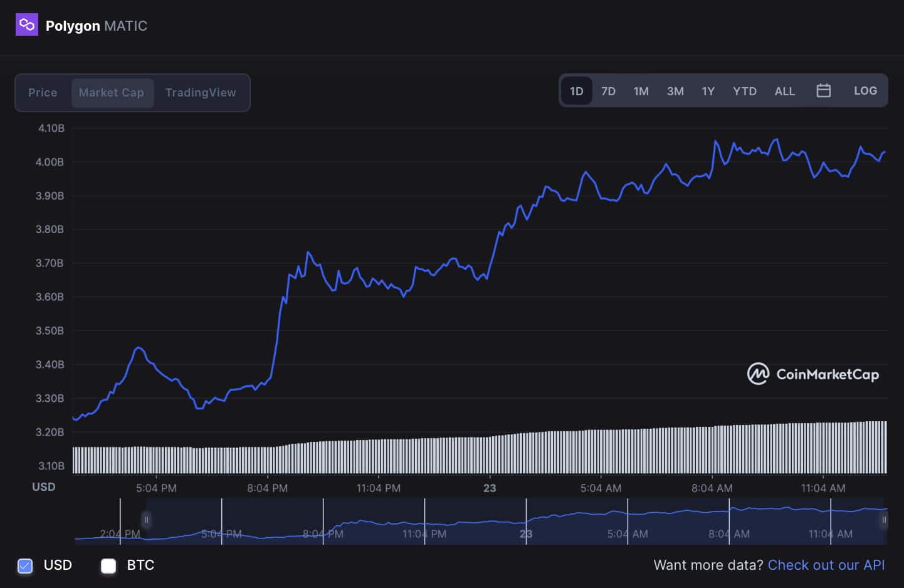
Task: Switch to the TradingView tab
Action: pos(201,92)
